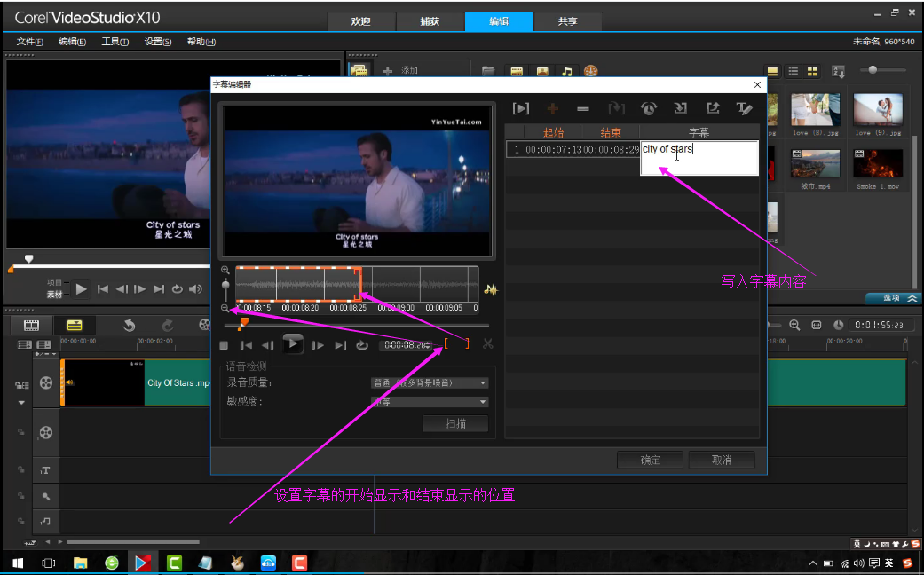Screen dimensions: 924x575
Task: Toggle repeat playback in the subtitle editor
Action: [361, 345]
